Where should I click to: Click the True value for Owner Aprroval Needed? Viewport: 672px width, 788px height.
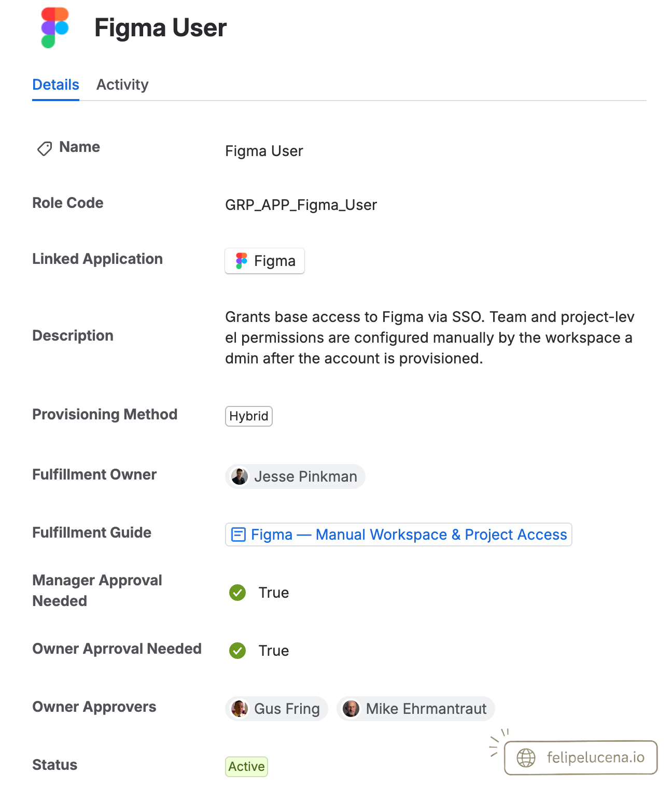[274, 651]
